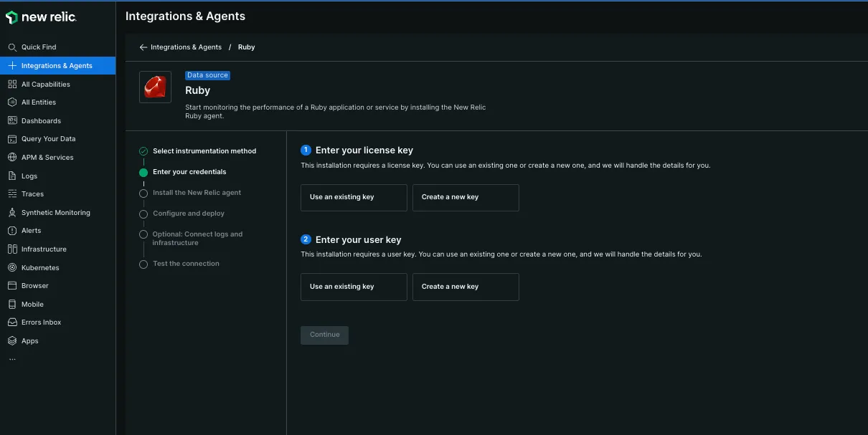The image size is (868, 435).
Task: Select the 'Select instrumentation method' step
Action: [x=204, y=151]
